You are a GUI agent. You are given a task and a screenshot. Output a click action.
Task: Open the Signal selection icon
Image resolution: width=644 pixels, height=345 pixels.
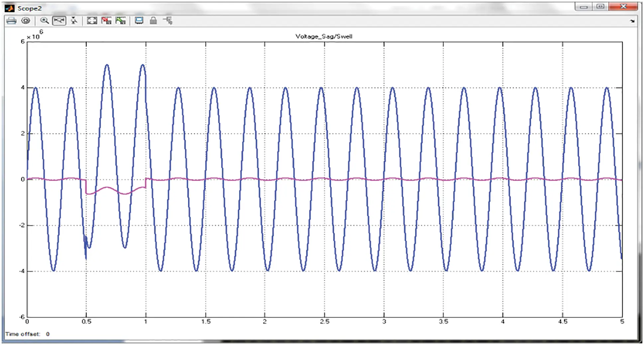point(168,21)
